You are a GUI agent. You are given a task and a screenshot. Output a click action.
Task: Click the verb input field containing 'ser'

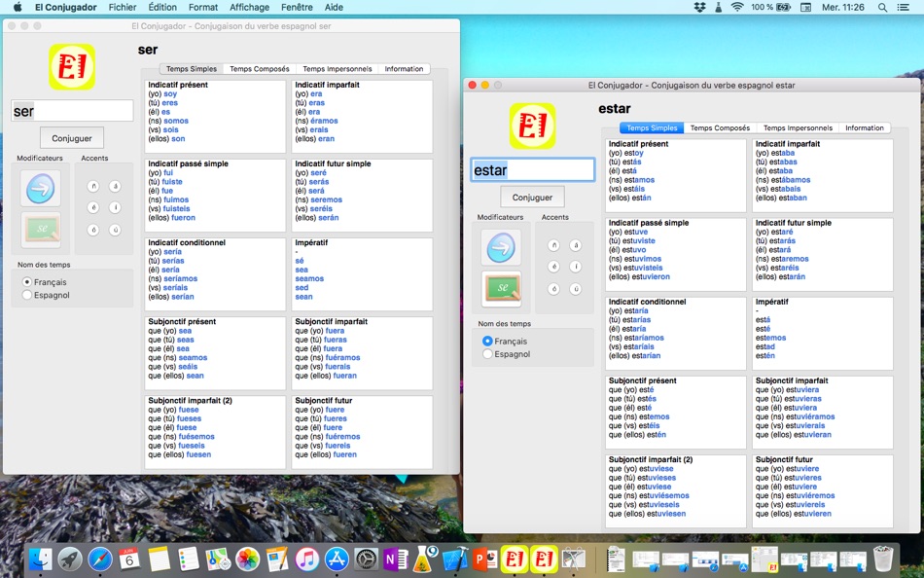tap(72, 111)
